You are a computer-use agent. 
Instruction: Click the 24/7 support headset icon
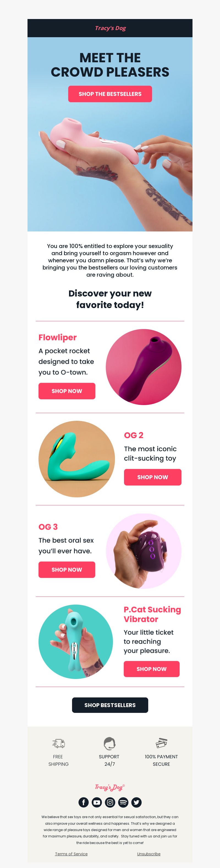109,743
